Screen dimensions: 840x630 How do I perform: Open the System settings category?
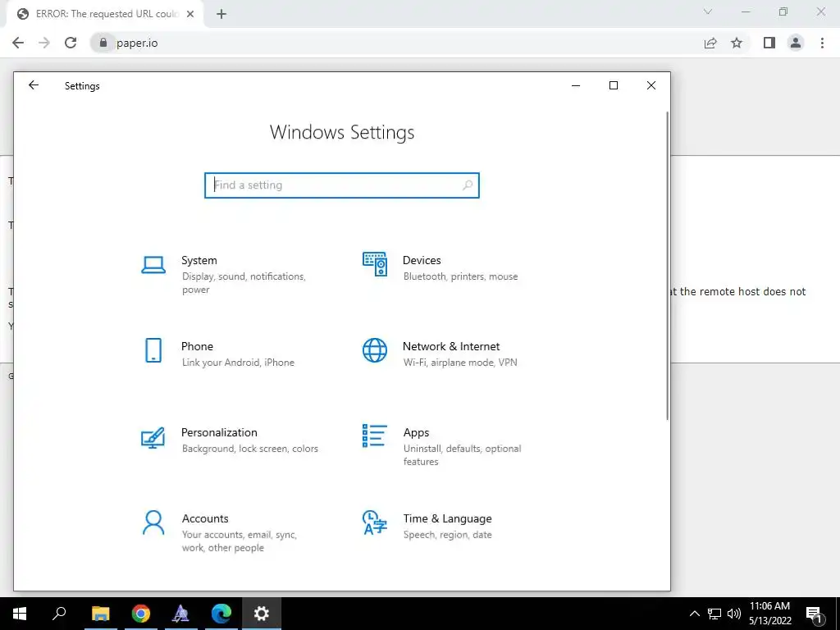click(x=225, y=274)
